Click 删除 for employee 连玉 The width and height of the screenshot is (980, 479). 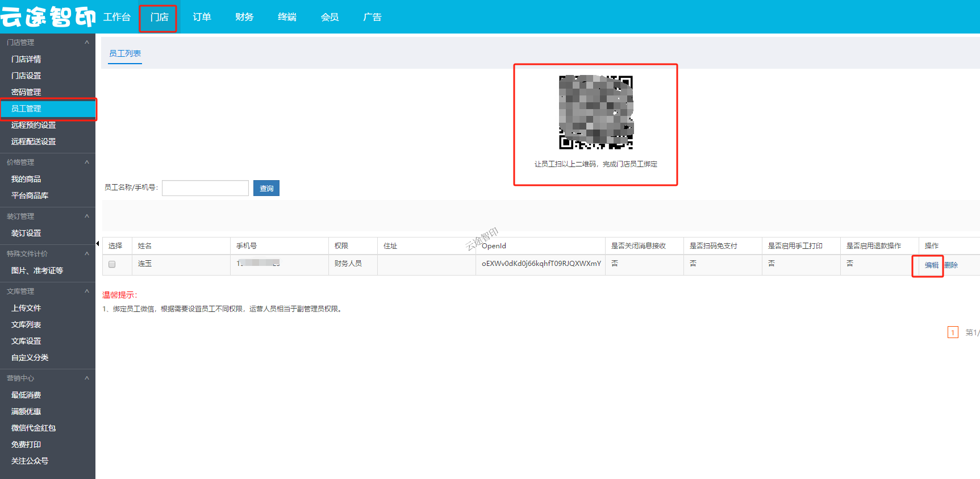coord(951,265)
